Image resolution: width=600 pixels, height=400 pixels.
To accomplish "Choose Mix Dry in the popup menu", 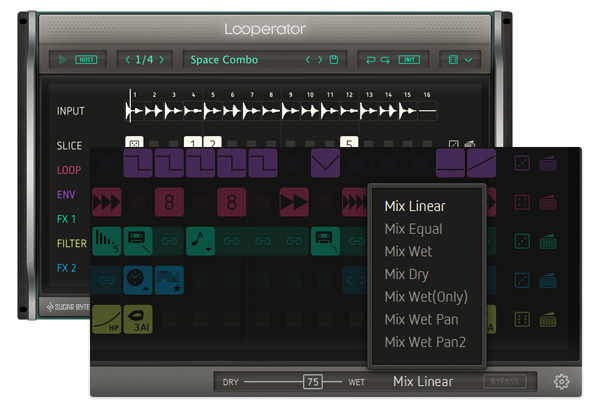I will point(407,274).
